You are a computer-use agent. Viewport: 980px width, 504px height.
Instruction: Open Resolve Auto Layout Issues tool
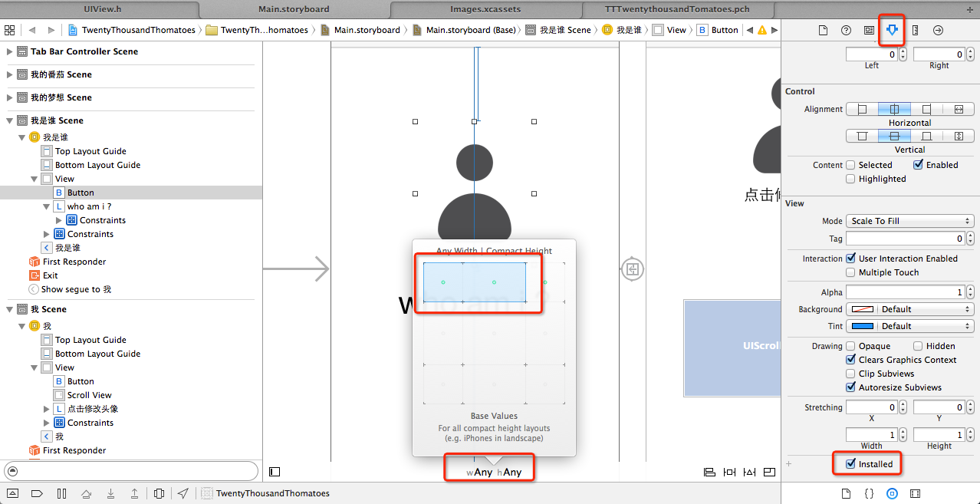click(x=749, y=472)
